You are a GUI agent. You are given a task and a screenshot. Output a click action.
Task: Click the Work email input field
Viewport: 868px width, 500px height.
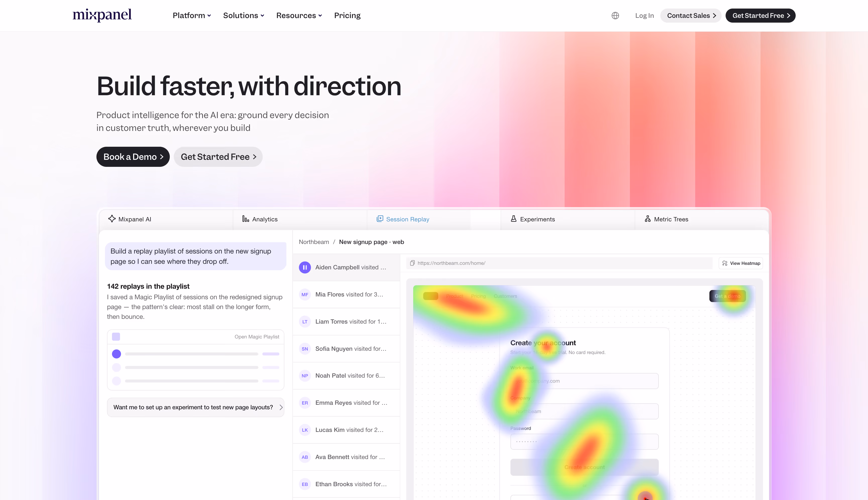(x=584, y=381)
